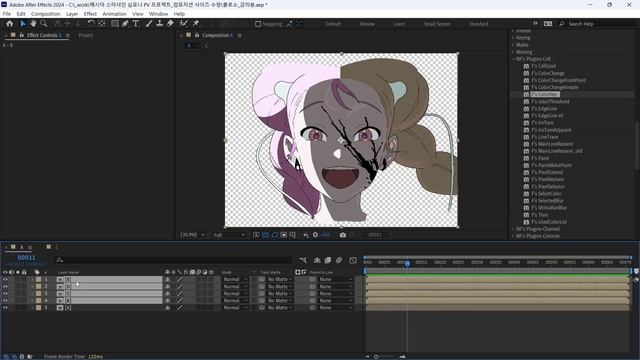This screenshot has height=360, width=640.
Task: Open the Parent & Link dropdown for layer 3
Action: click(335, 293)
